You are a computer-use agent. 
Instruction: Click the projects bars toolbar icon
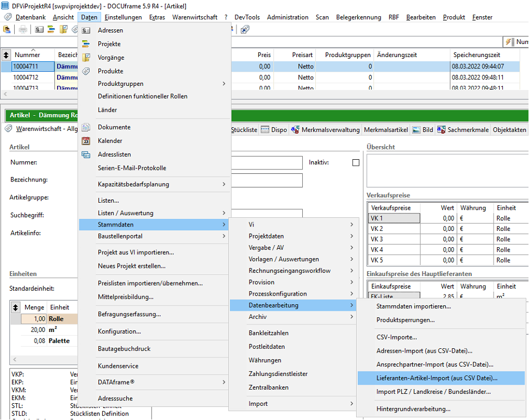(51, 30)
